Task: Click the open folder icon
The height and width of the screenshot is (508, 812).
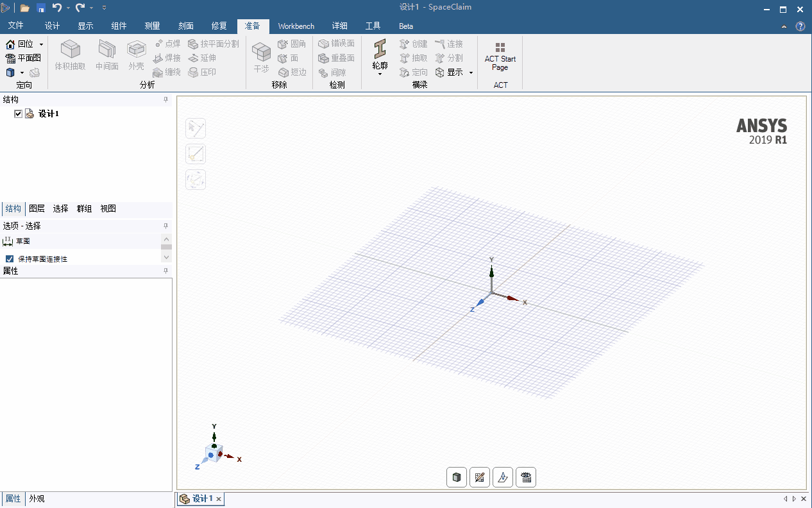Action: [25, 8]
